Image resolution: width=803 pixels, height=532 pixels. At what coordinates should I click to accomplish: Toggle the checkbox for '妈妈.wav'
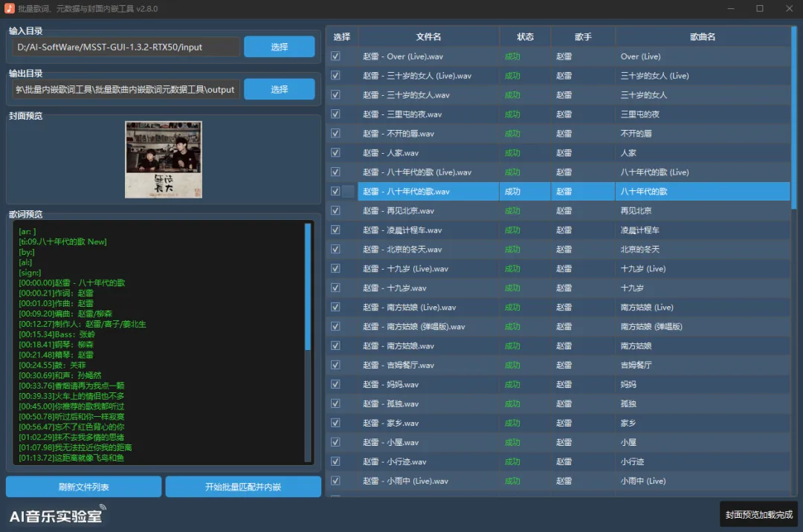click(x=335, y=384)
